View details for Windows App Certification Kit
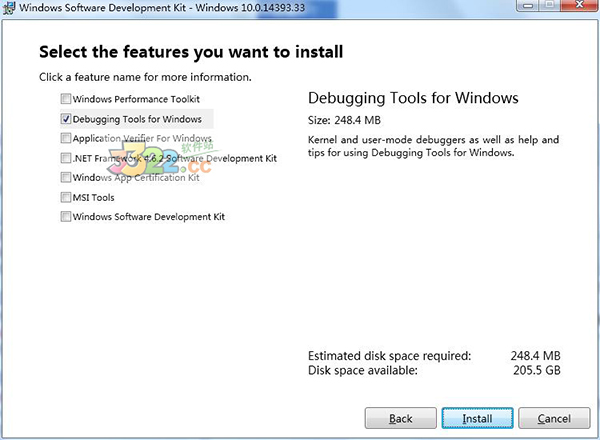The width and height of the screenshot is (600, 440). click(143, 178)
